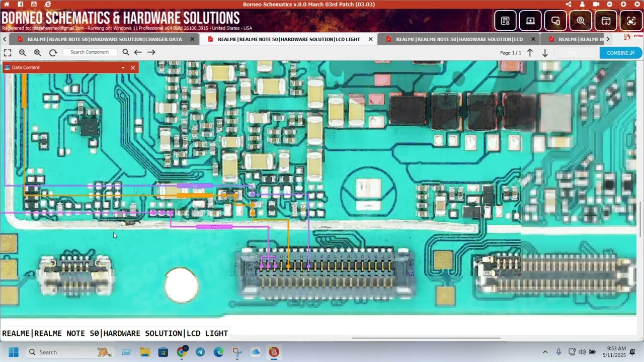Click the laptop screen header button
The image size is (644, 362).
pyautogui.click(x=530, y=21)
